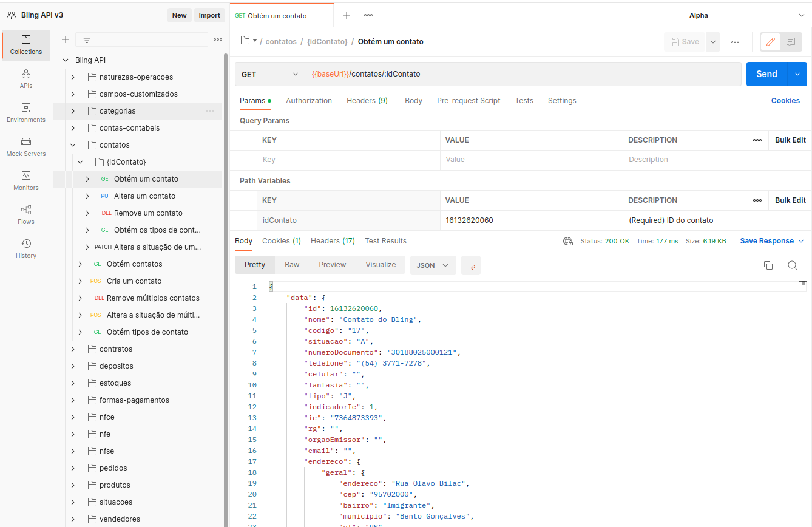Switch to the Authorization tab
The width and height of the screenshot is (812, 527).
(x=308, y=101)
